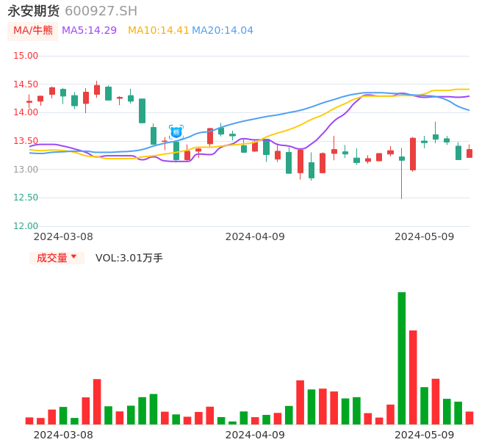Click the 12.50 price axis label
Image resolution: width=504 pixels, height=445 pixels.
26,198
